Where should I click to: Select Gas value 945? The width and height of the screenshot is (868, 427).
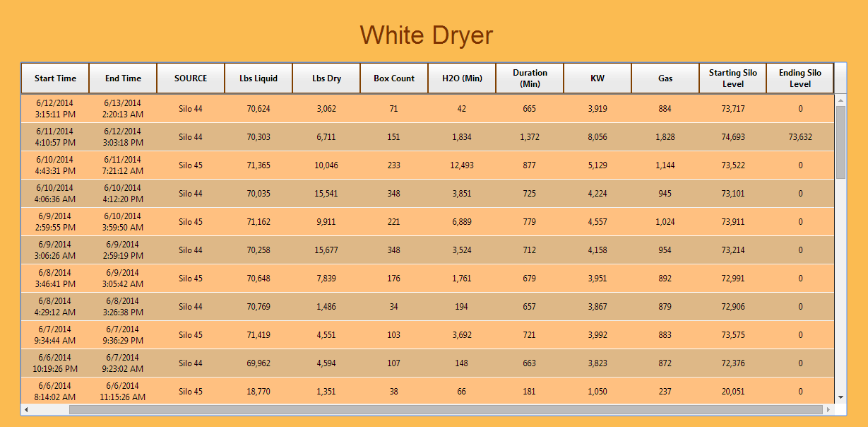(665, 194)
